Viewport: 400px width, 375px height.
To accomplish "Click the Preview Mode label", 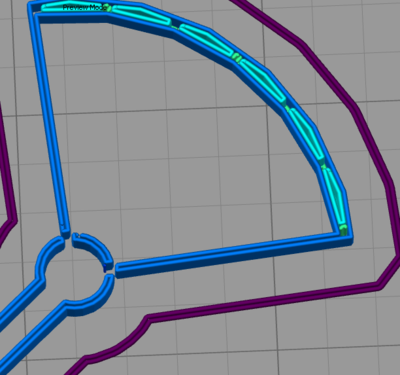I will point(84,7).
